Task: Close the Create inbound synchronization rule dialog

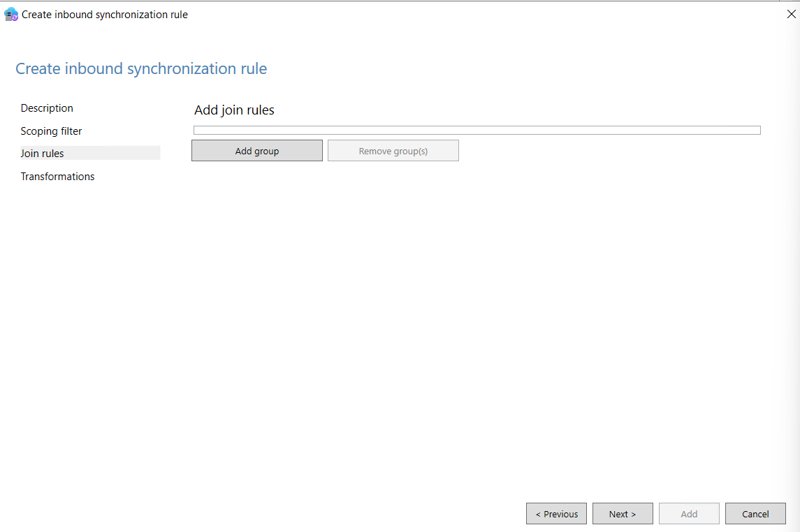Action: point(791,13)
